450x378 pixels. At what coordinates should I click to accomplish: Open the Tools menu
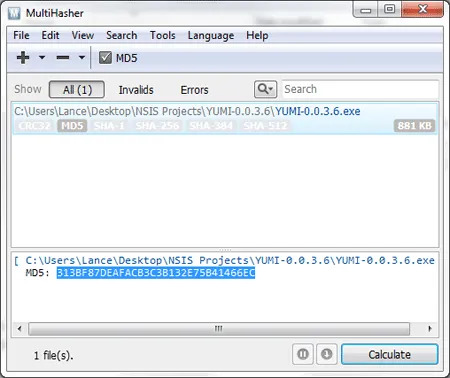coord(162,35)
